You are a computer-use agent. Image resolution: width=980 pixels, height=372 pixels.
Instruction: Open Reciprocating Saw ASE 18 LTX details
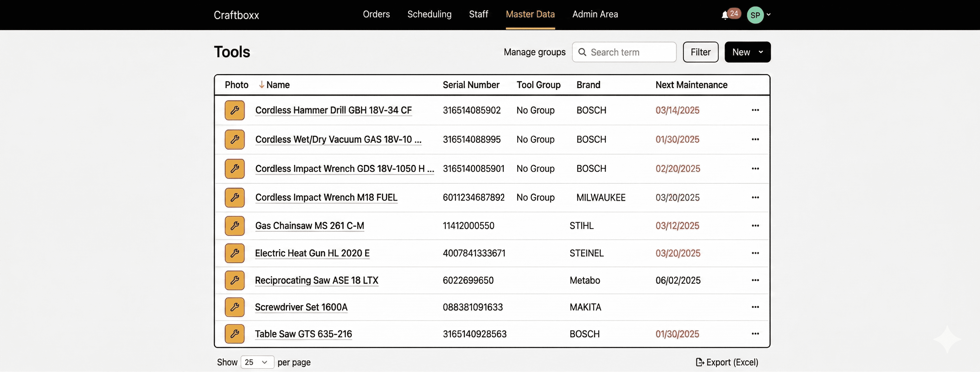316,280
